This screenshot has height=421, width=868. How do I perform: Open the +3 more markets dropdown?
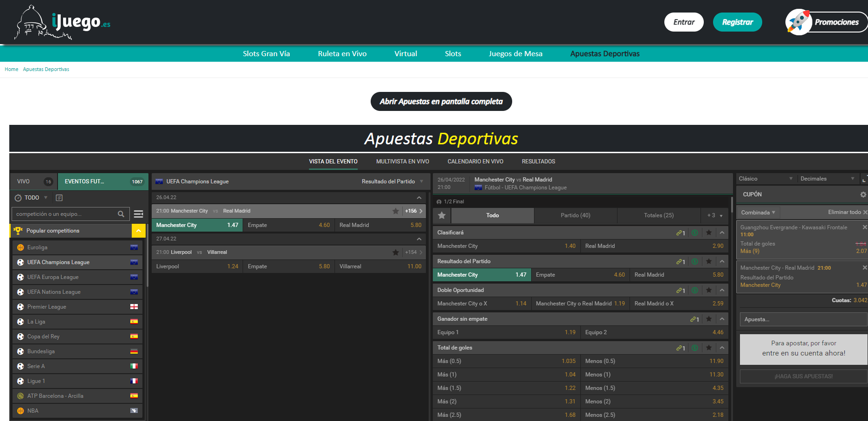[x=714, y=215]
